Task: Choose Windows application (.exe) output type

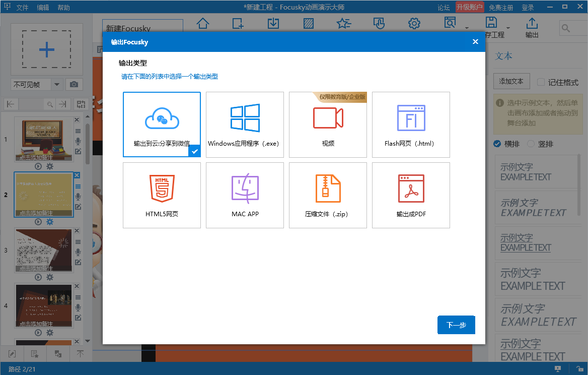Action: [x=245, y=124]
